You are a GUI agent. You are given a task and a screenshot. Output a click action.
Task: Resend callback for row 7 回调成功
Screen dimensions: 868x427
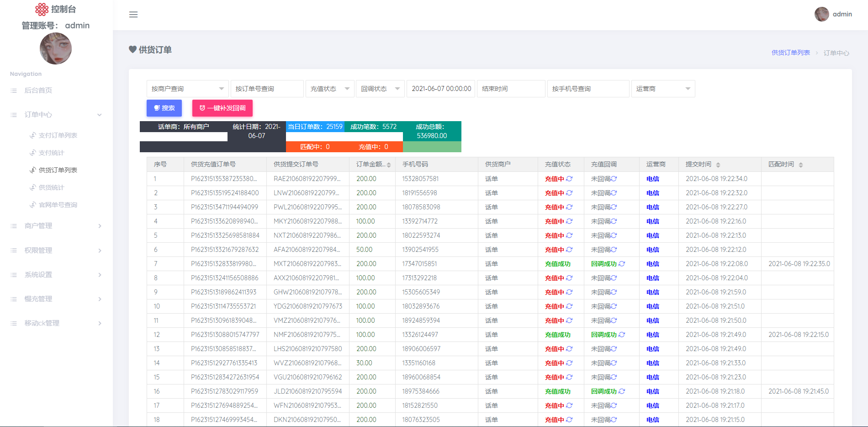point(622,264)
